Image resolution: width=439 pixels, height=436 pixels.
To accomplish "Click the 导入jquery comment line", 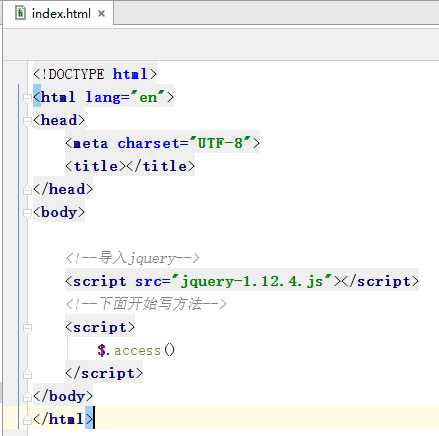I will tap(132, 258).
